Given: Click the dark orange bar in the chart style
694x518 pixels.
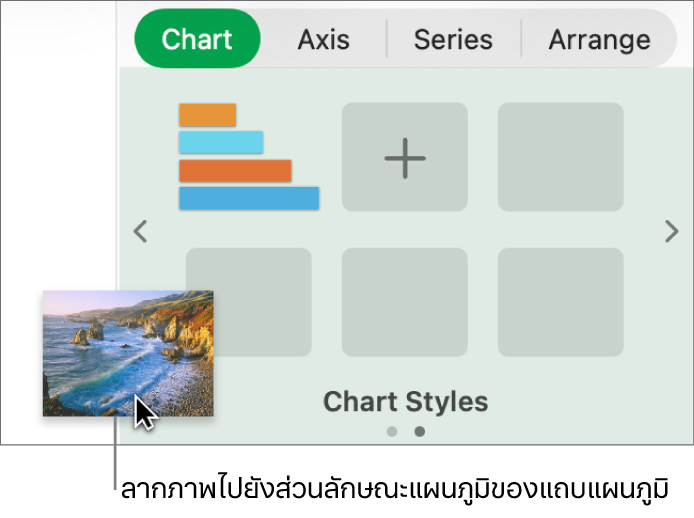Looking at the screenshot, I should pos(235,170).
